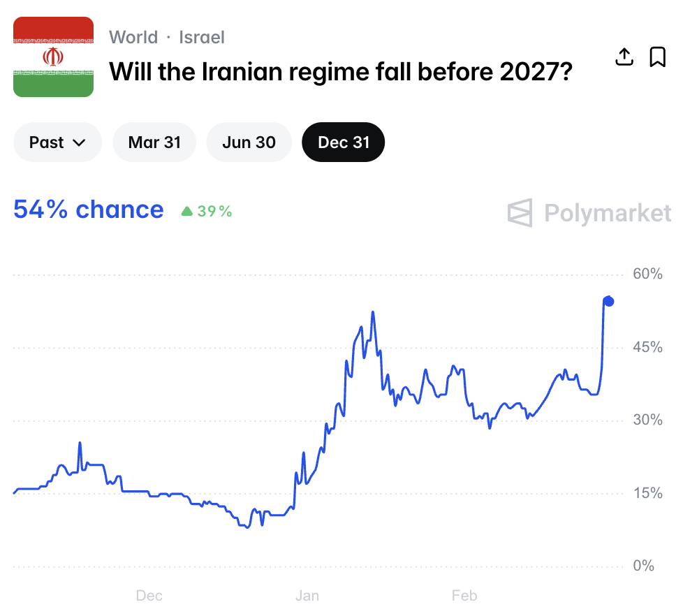Viewport: 683px width, 616px height.
Task: Click the Polymarket logo icon
Action: pyautogui.click(x=520, y=213)
